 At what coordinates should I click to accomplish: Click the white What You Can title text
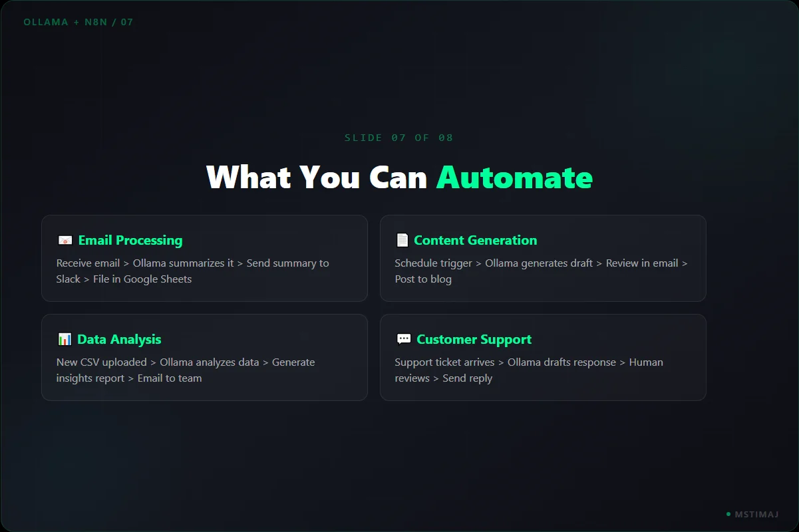coord(317,177)
